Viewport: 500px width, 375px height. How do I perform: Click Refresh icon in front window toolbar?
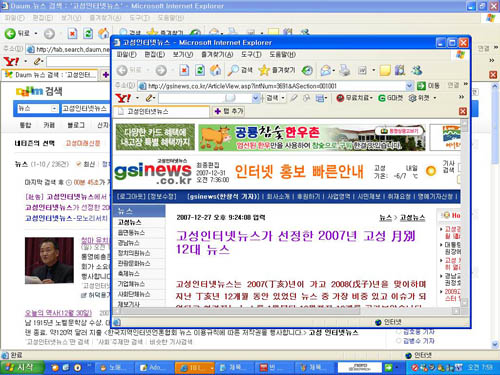pyautogui.click(x=200, y=70)
